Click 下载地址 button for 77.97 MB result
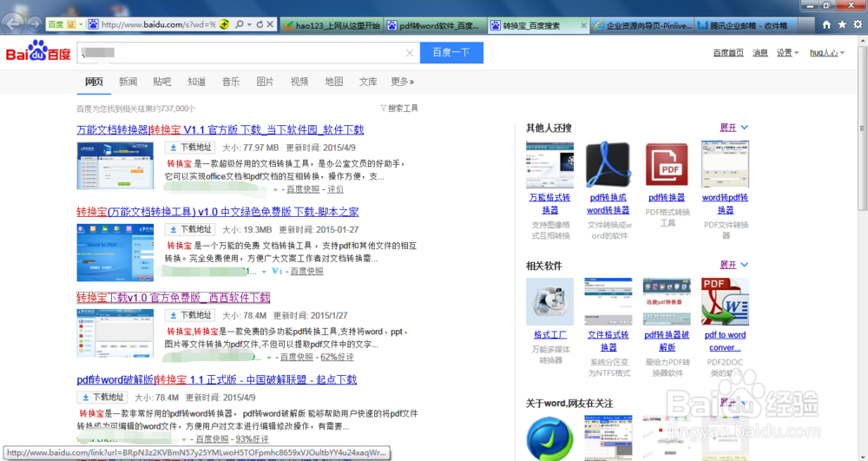 point(190,148)
